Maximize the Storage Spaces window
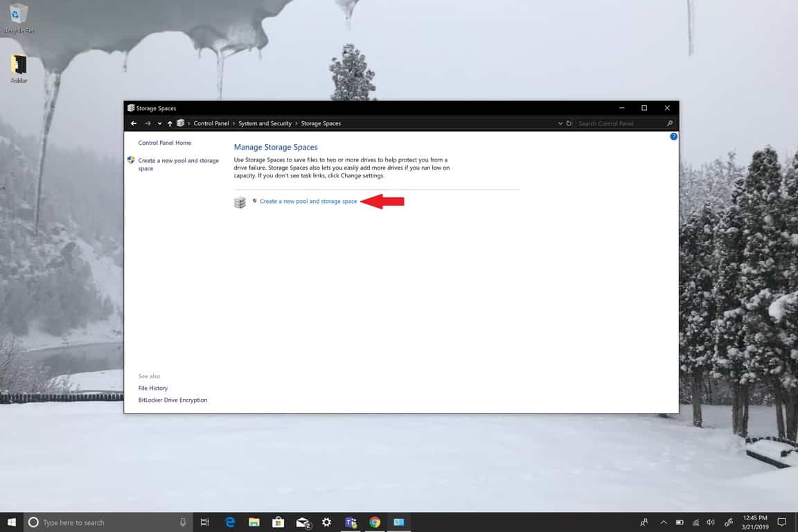Screen dimensions: 798x532 coord(644,108)
